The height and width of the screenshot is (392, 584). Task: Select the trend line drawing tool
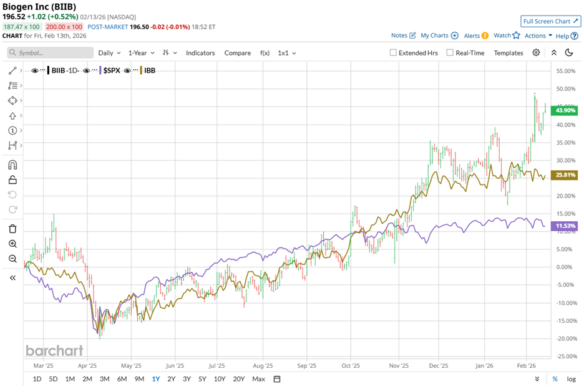(x=13, y=70)
